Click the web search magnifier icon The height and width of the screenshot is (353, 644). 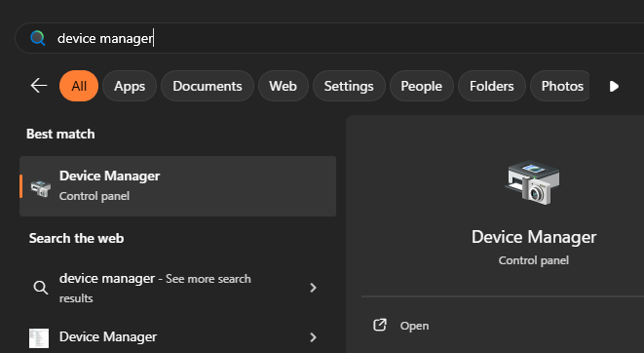[x=41, y=288]
